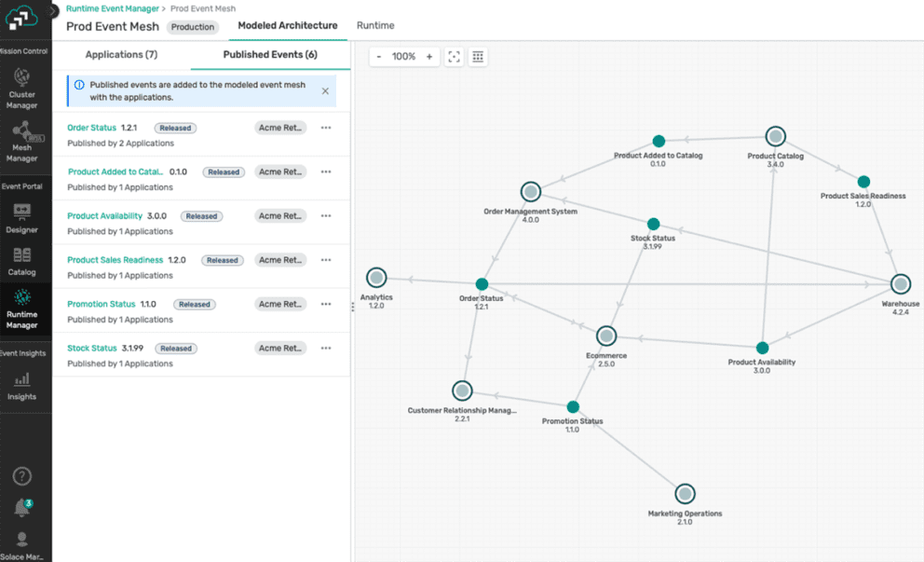The width and height of the screenshot is (924, 562).
Task: Open the Designer icon
Action: click(x=21, y=217)
